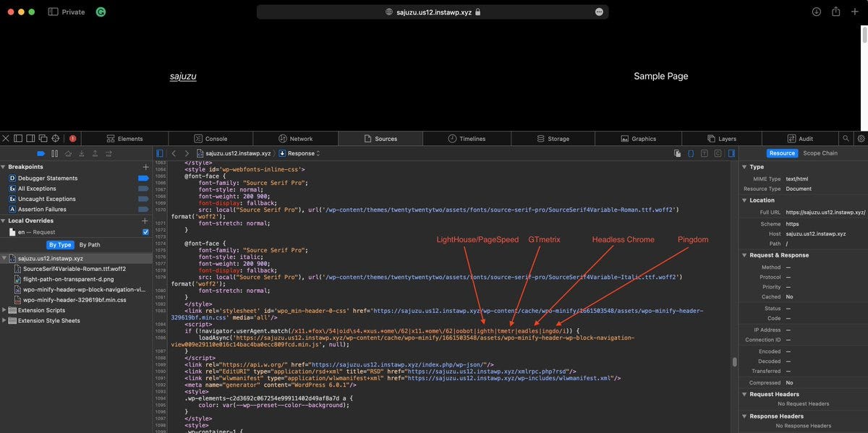Open the issues indicator with red badge
Screen dimensions: 868x433
point(72,138)
